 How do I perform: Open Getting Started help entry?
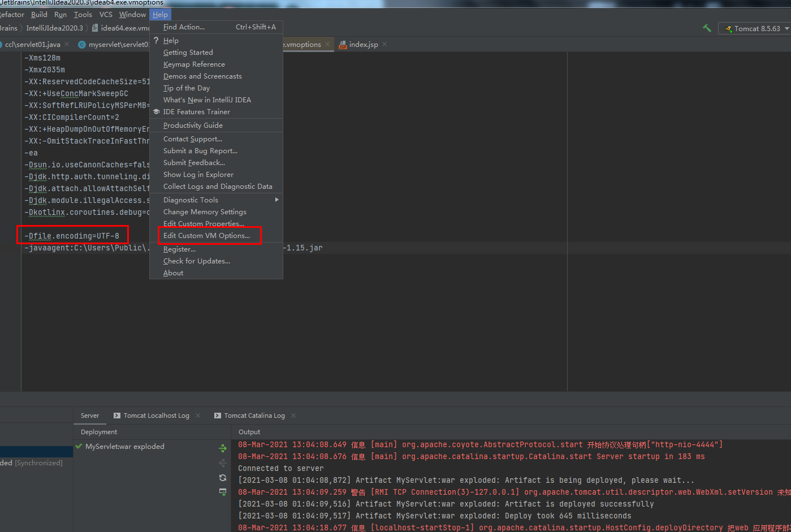point(216,52)
